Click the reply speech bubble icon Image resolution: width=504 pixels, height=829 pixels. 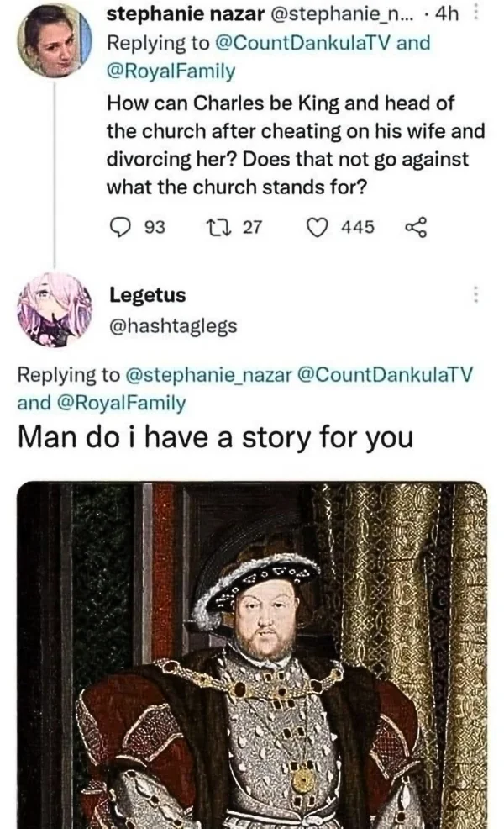click(x=120, y=227)
